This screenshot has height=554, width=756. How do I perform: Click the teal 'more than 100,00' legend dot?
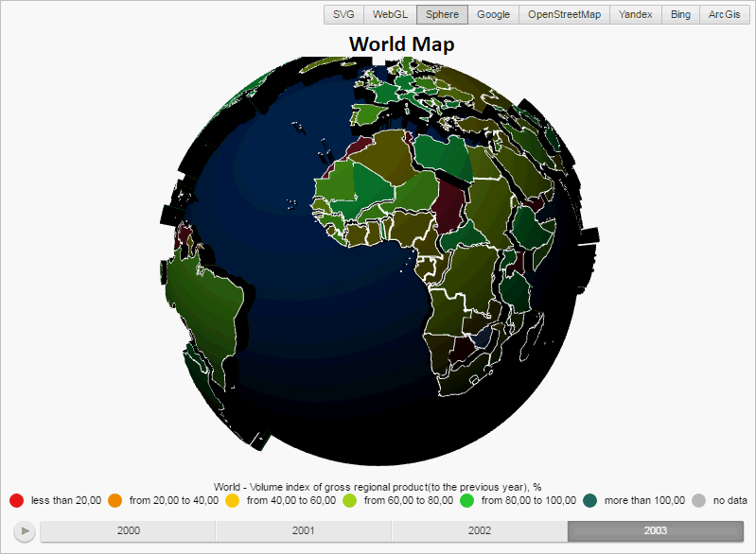coord(589,500)
